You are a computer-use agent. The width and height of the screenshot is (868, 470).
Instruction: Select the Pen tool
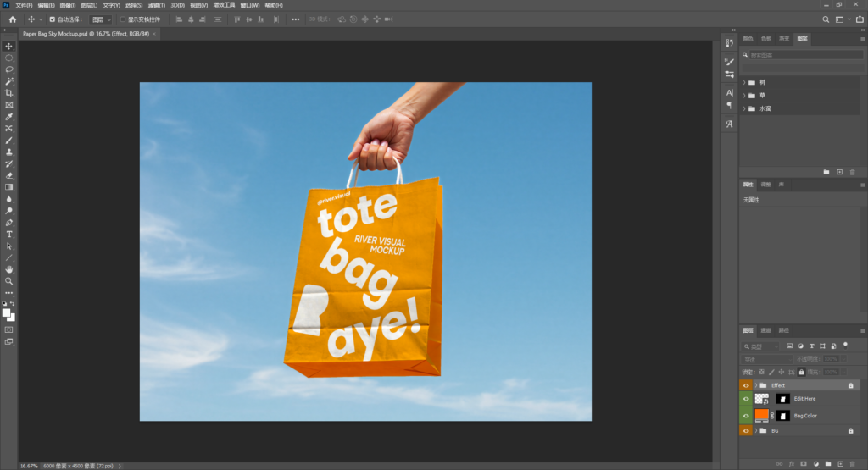coord(8,222)
